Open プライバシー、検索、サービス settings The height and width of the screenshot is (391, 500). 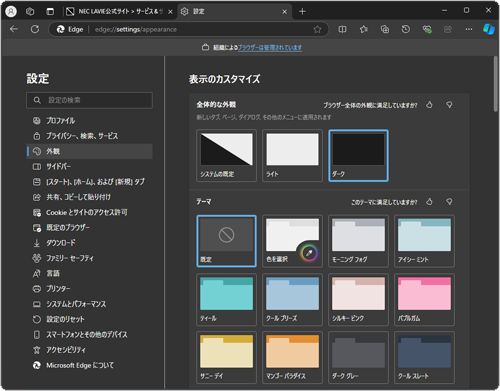coord(89,136)
